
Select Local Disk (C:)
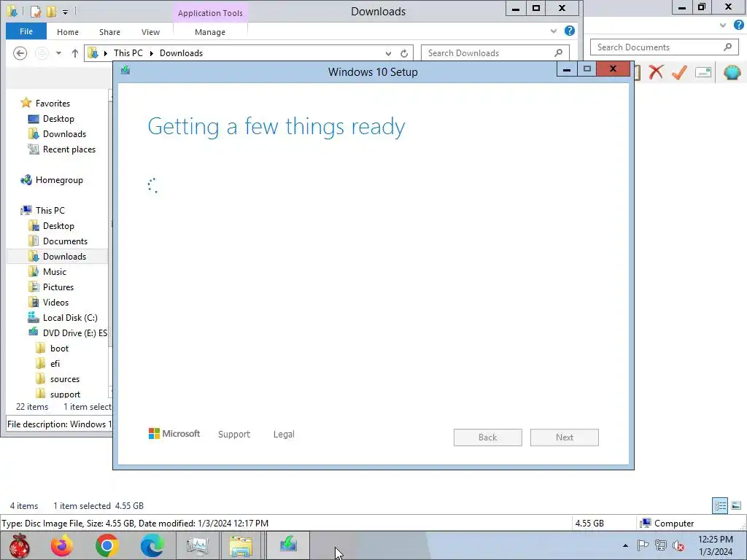coord(70,318)
